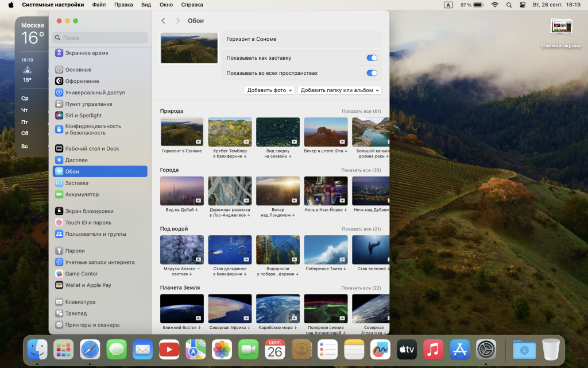Launch Safari from the Dock

(x=90, y=349)
